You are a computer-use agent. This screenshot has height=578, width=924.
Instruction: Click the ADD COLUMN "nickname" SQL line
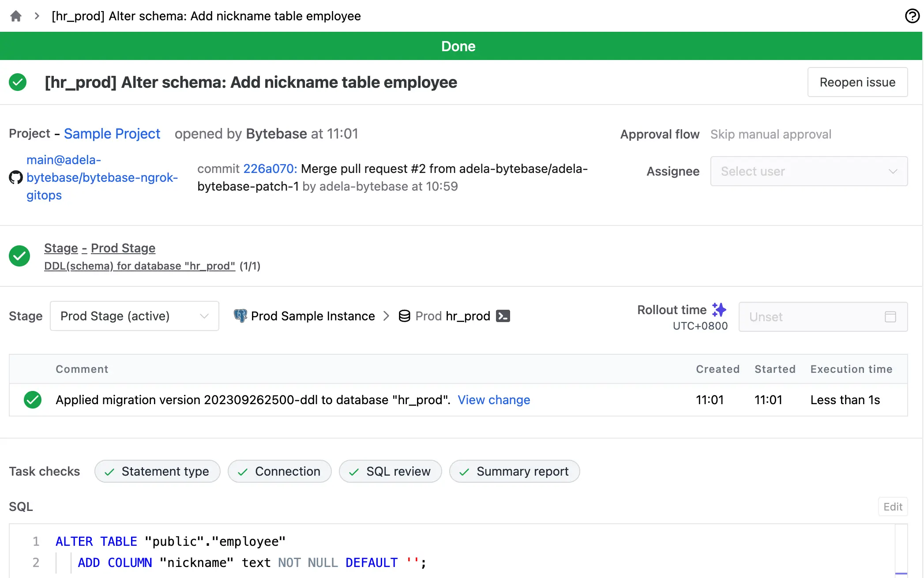[252, 563]
